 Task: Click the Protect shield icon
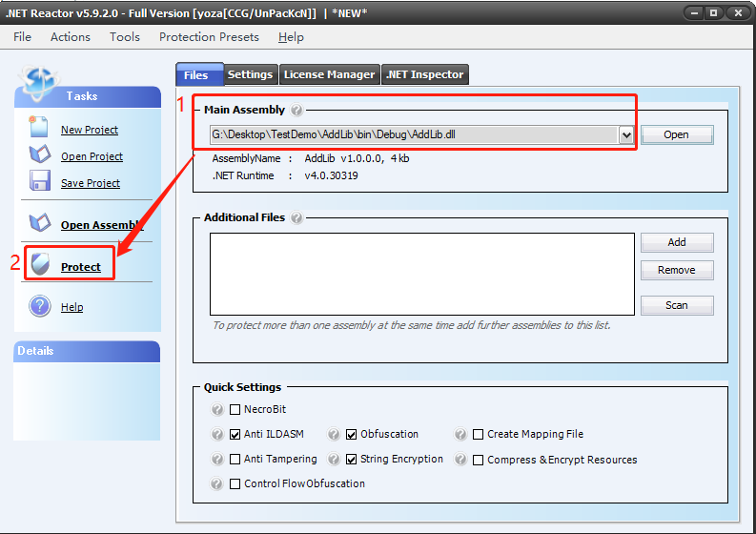pyautogui.click(x=40, y=264)
